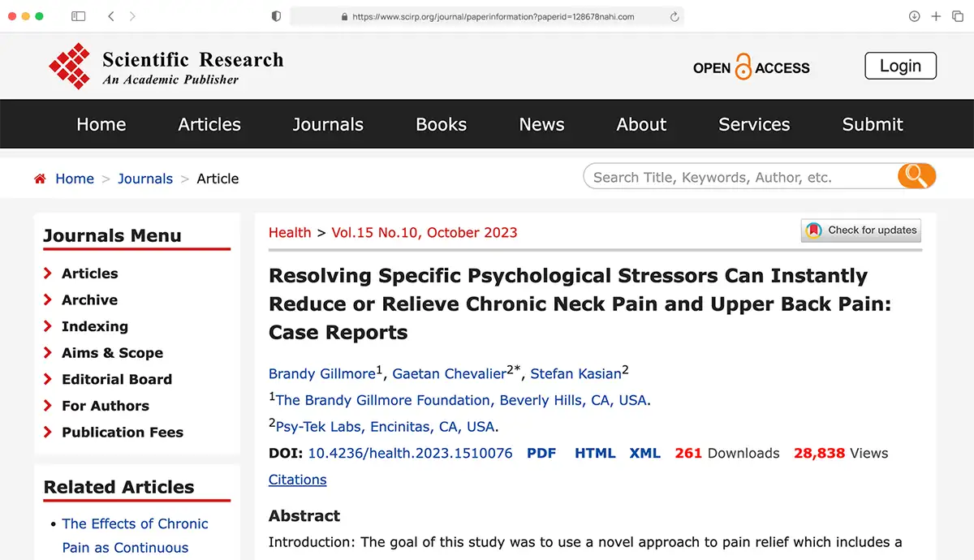The image size is (974, 560).
Task: Expand Editorial Board in Journals Menu
Action: tap(116, 379)
